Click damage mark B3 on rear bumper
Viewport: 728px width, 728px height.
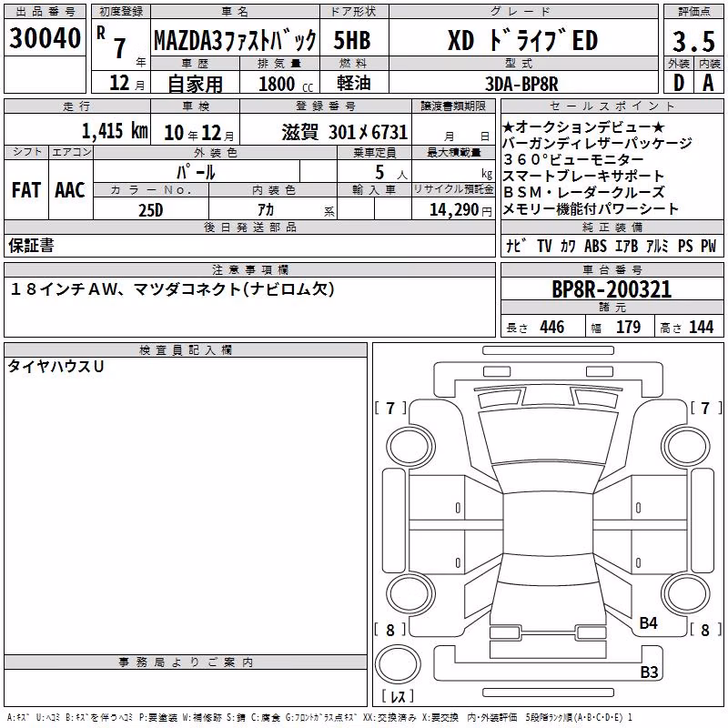pyautogui.click(x=649, y=672)
